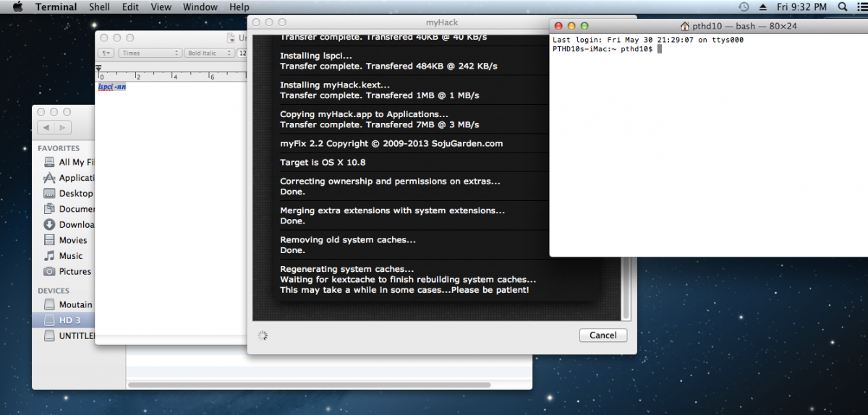Click the DEVICES sidebar heading
This screenshot has height=415, width=868.
[54, 291]
